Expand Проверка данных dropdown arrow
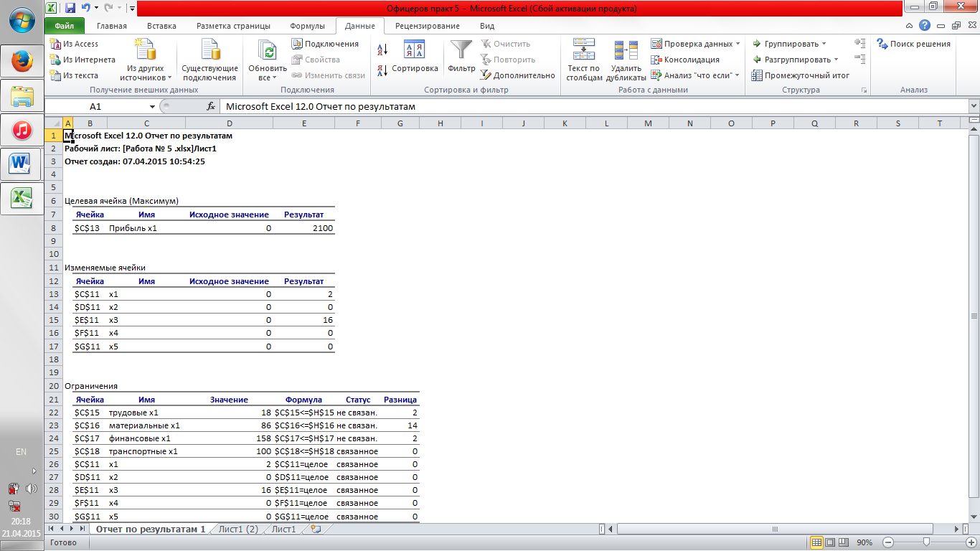This screenshot has width=980, height=551. click(738, 44)
